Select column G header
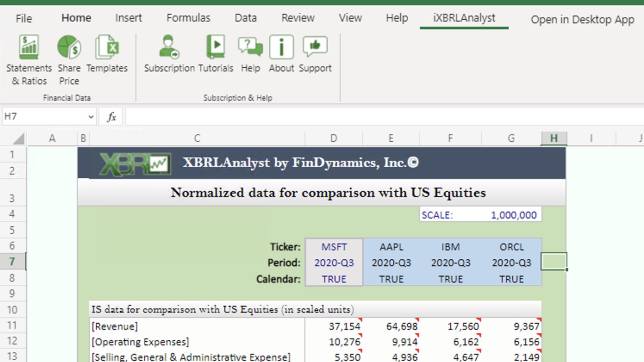The image size is (644, 362). point(511,139)
